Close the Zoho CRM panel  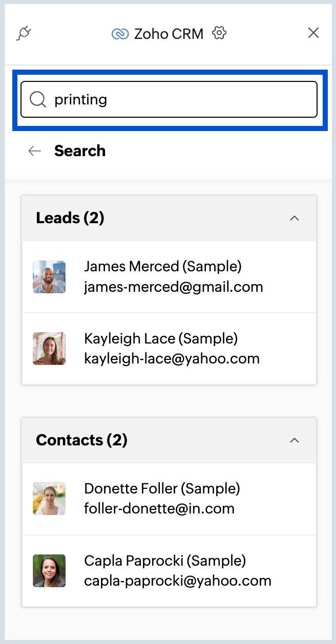[x=313, y=33]
